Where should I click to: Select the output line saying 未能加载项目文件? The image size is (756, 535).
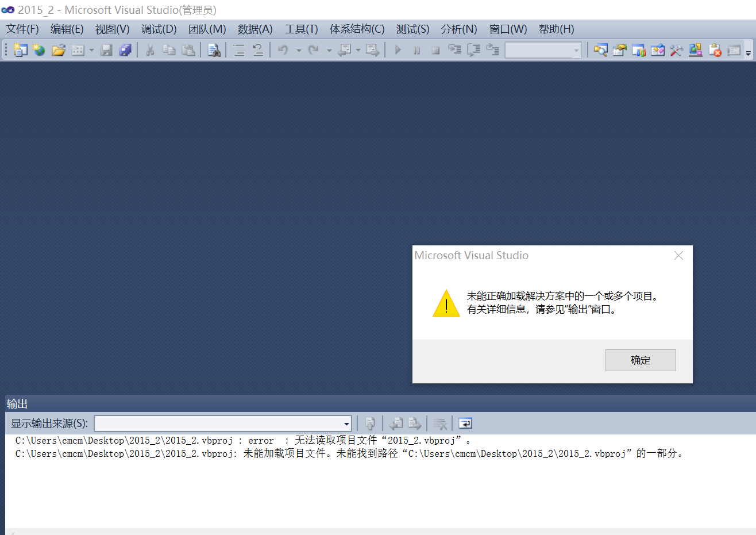(350, 453)
